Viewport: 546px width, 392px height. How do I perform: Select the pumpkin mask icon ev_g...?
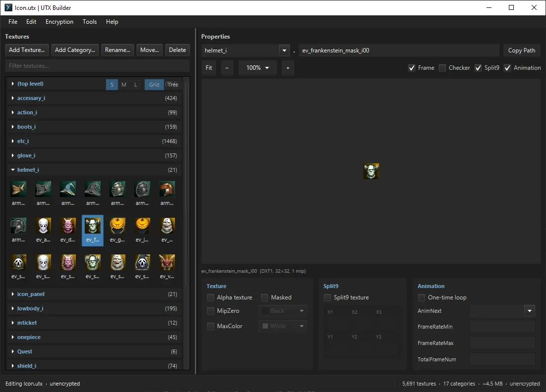[117, 226]
